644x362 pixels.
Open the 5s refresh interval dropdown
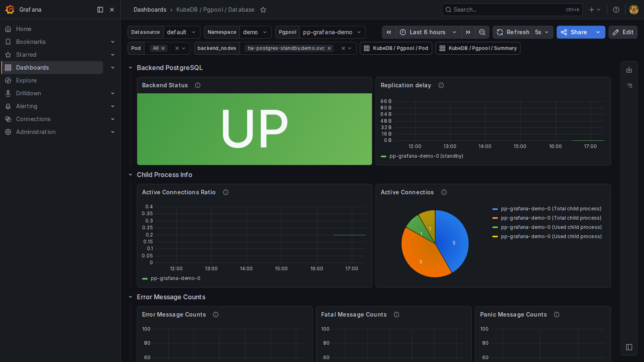[543, 32]
